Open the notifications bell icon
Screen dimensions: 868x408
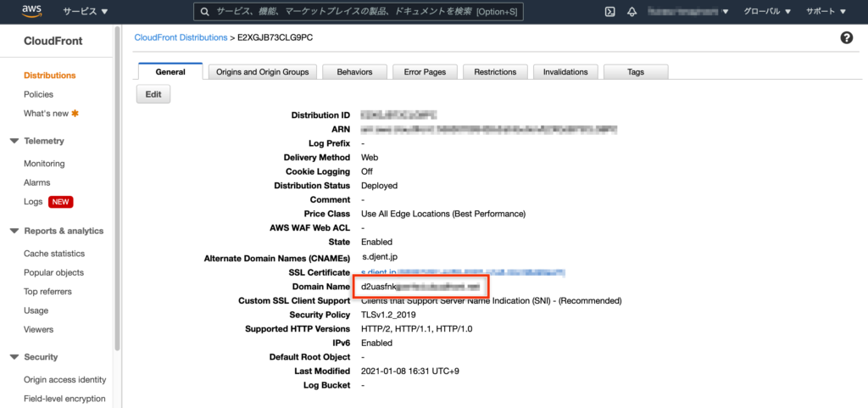[632, 12]
